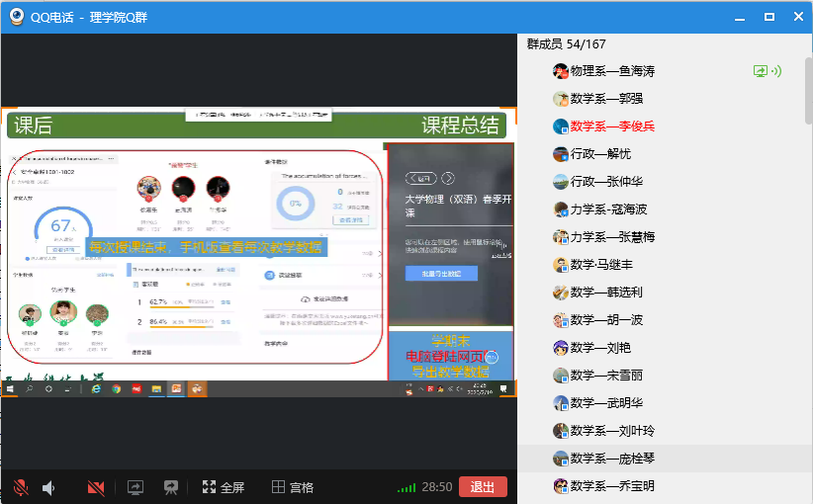This screenshot has width=813, height=504.
Task: Click the green screen-sharing indicator next to 鱼海涛
Action: pyautogui.click(x=767, y=71)
